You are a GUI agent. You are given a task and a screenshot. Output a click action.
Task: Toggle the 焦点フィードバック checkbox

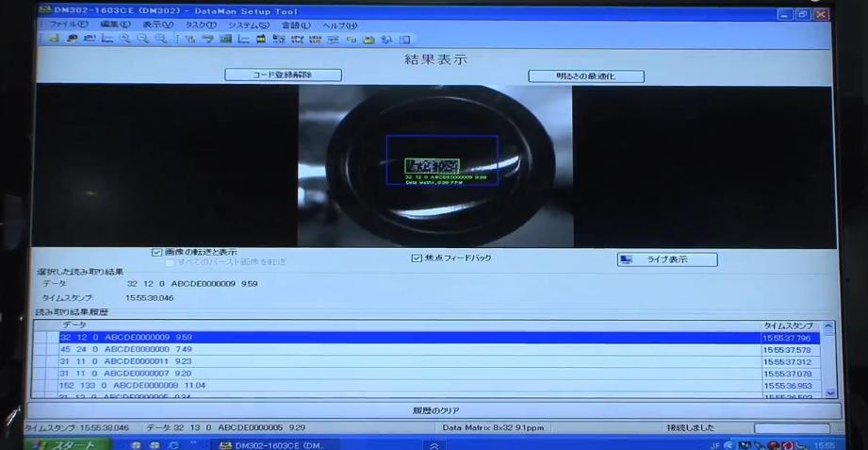[x=417, y=258]
